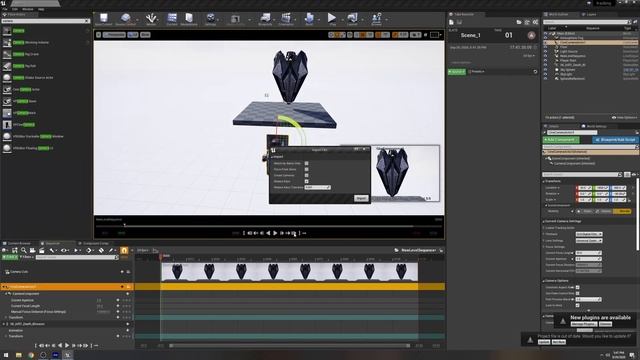Click Sequencer auto-key orange icon

point(124,250)
